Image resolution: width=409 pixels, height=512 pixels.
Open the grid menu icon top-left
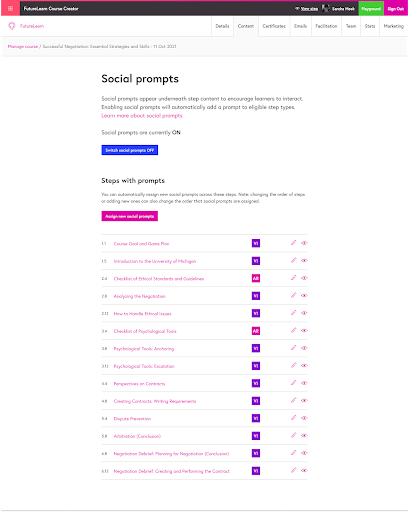click(x=10, y=9)
